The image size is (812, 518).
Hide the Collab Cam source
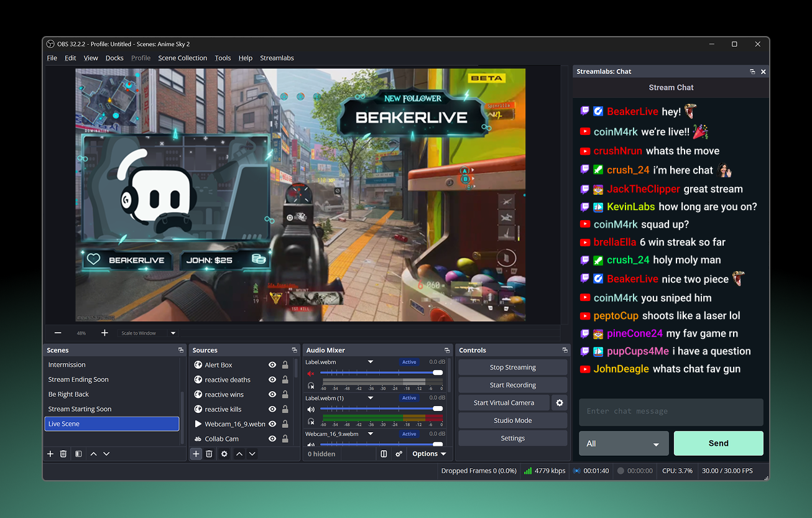point(272,439)
